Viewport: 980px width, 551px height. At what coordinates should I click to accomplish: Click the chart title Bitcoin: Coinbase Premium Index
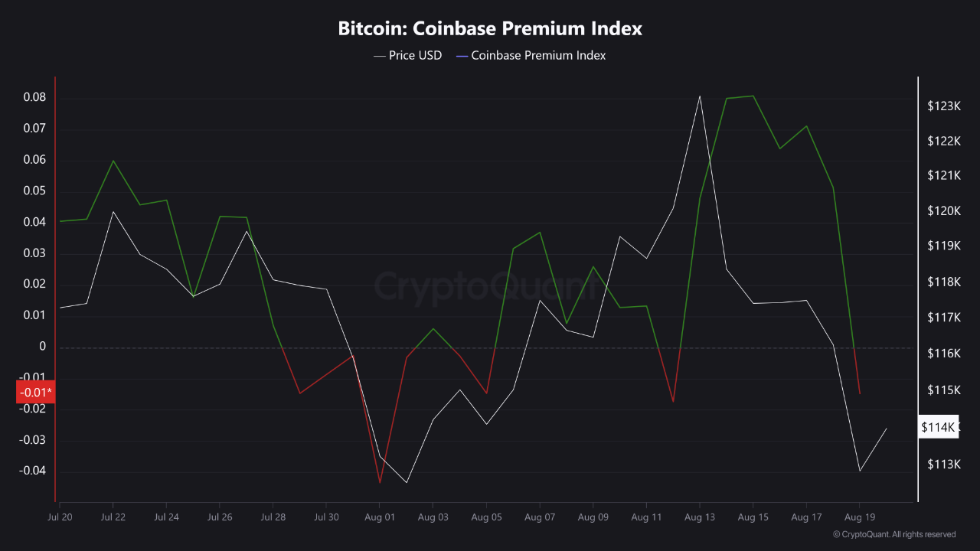point(490,29)
